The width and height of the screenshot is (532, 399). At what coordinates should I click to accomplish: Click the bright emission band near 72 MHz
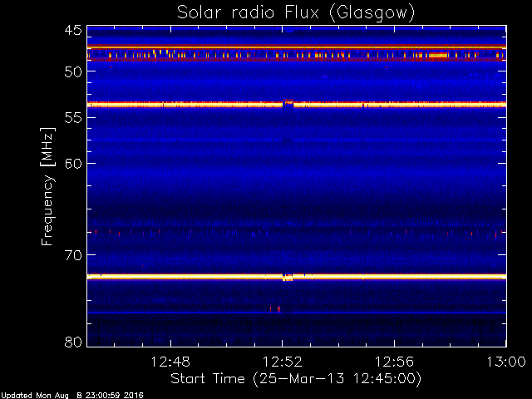[297, 277]
